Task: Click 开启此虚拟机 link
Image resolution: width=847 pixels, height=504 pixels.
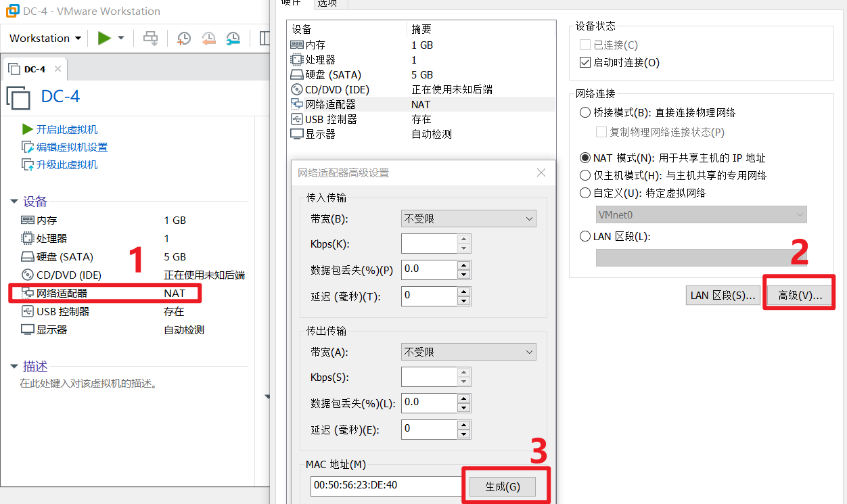Action: tap(67, 129)
